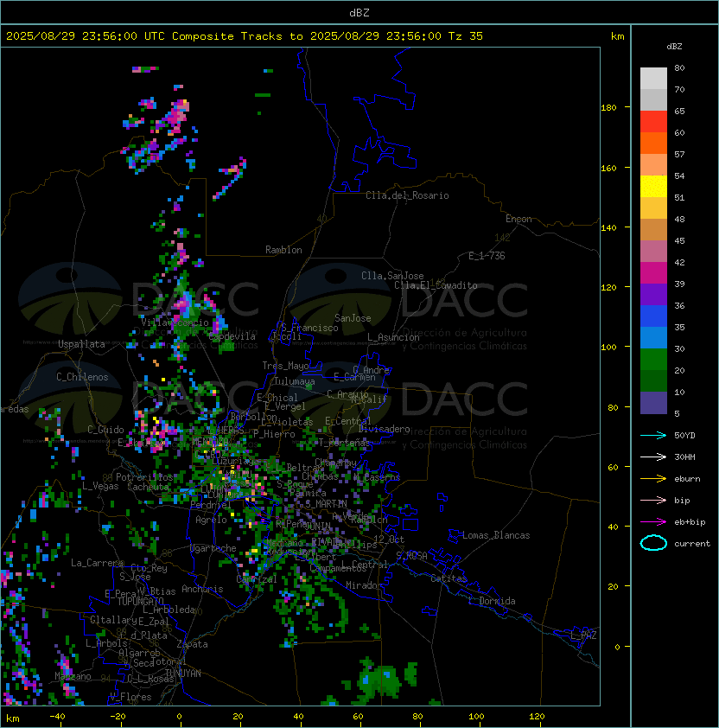This screenshot has width=719, height=728.
Task: Click the white 30HM arrow icon
Action: point(653,457)
